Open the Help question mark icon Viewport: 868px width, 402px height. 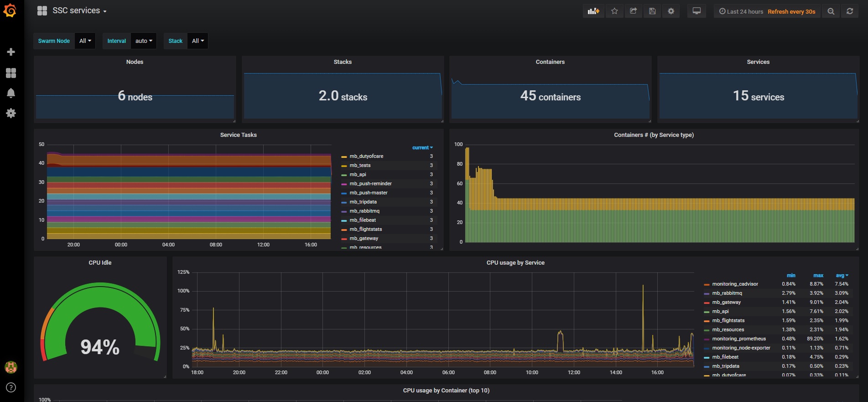pos(11,387)
